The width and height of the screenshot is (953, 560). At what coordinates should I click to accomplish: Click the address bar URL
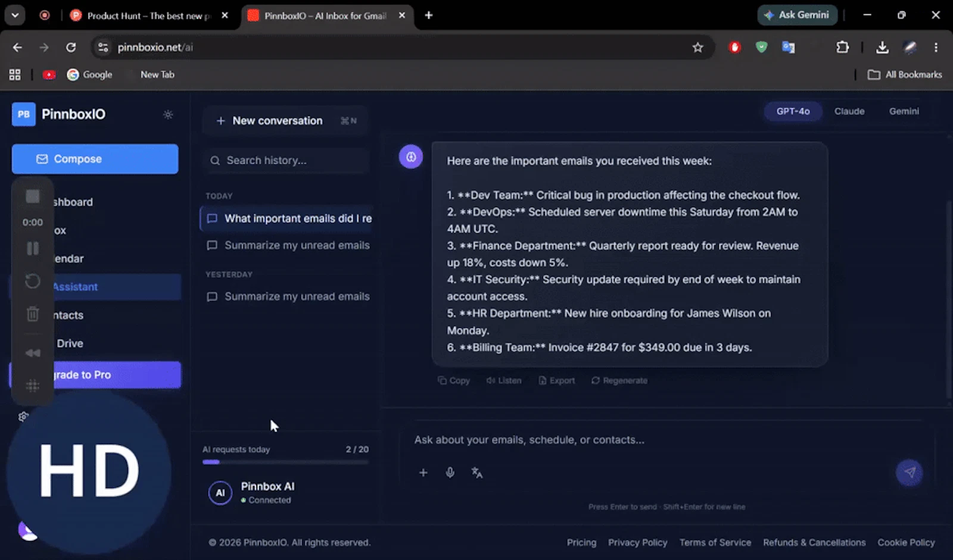pyautogui.click(x=155, y=48)
